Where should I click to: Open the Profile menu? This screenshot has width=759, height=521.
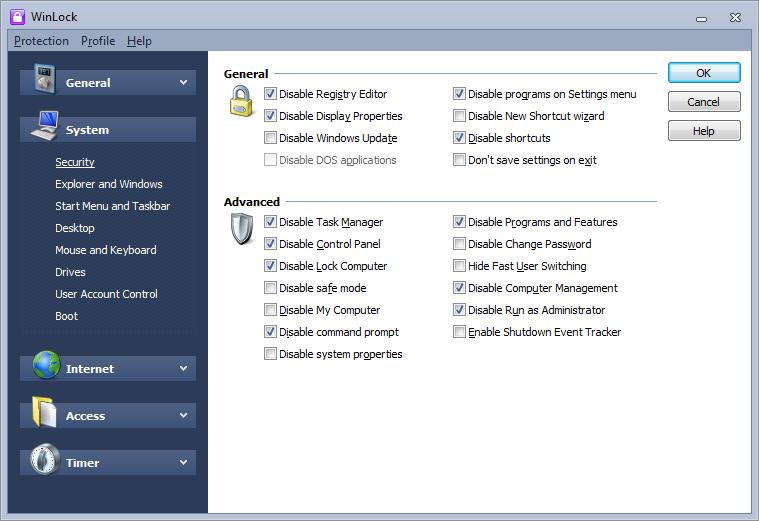98,41
